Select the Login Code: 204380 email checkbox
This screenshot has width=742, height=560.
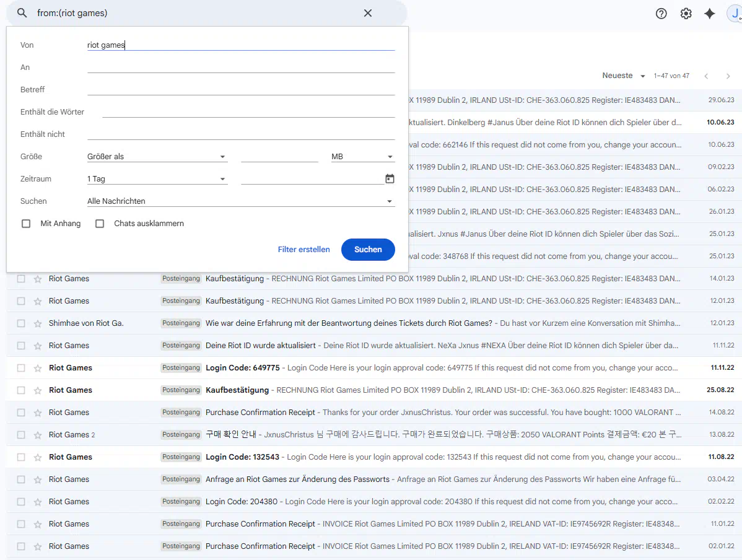pos(21,501)
